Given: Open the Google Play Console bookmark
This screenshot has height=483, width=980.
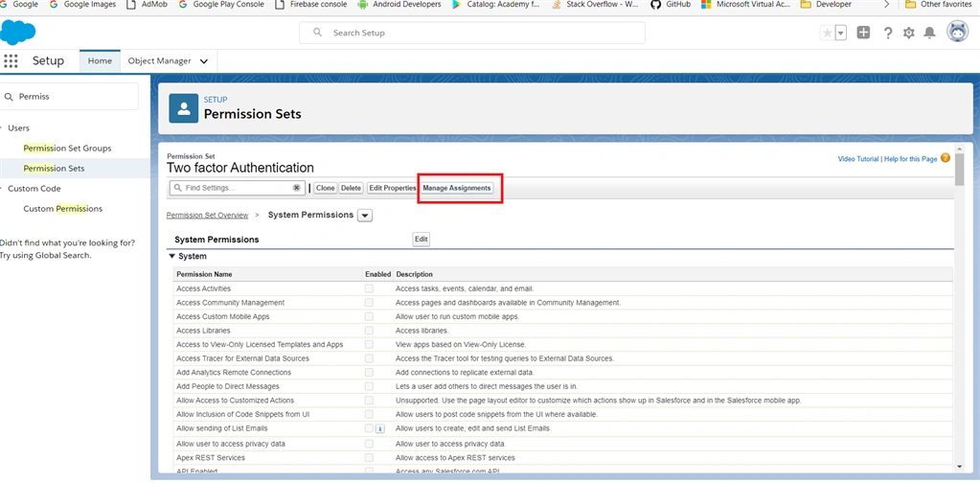Looking at the screenshot, I should 221,5.
